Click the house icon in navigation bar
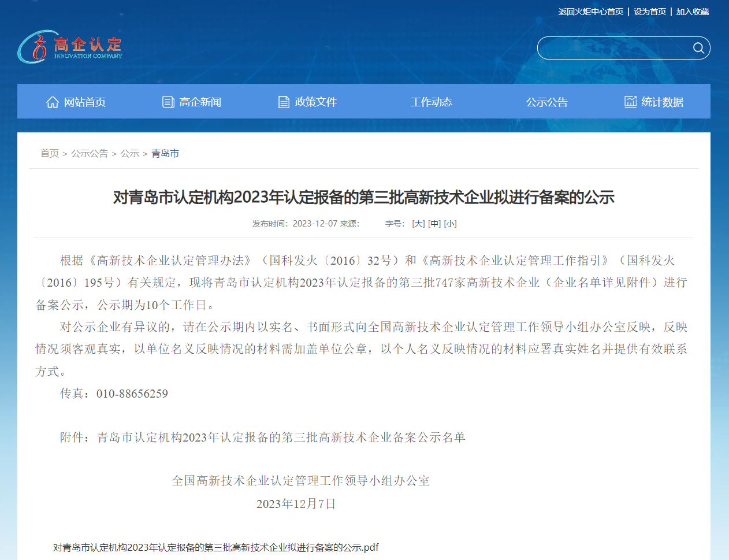729x560 pixels. click(53, 102)
